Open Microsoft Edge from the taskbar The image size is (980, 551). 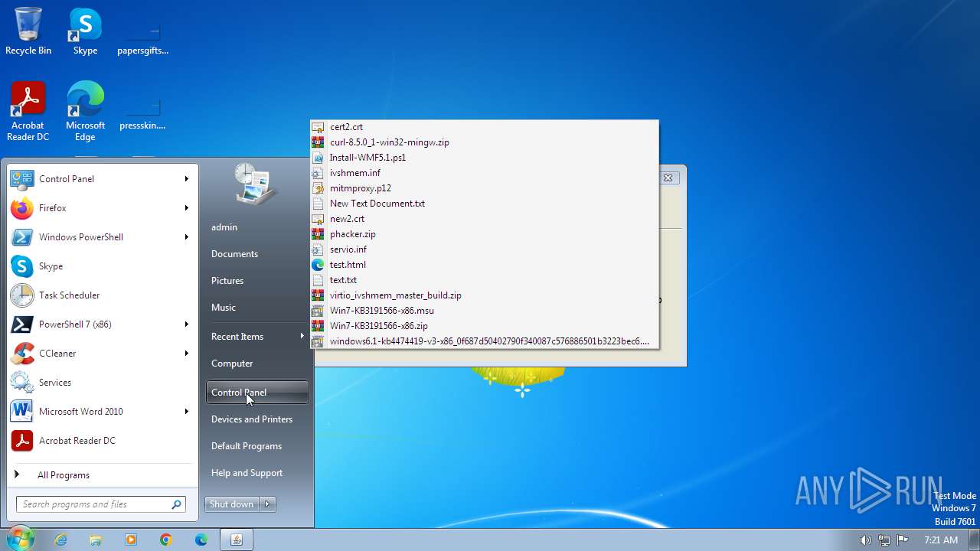201,540
